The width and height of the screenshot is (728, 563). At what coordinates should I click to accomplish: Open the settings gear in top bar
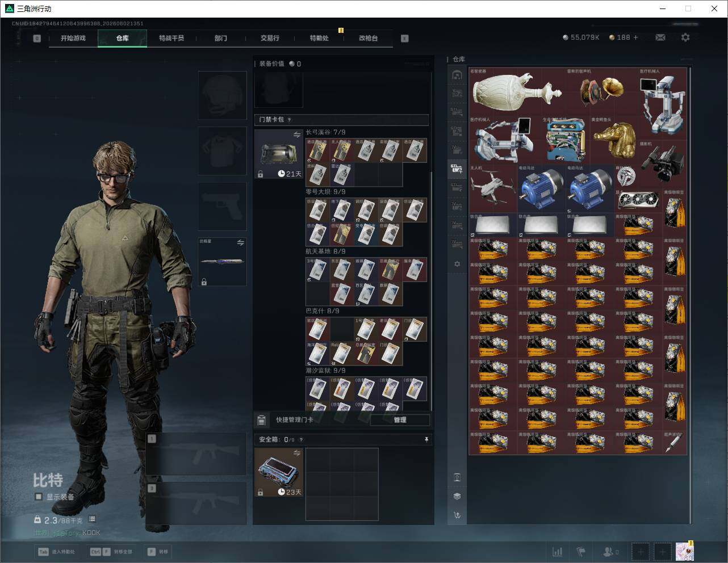[x=685, y=37]
